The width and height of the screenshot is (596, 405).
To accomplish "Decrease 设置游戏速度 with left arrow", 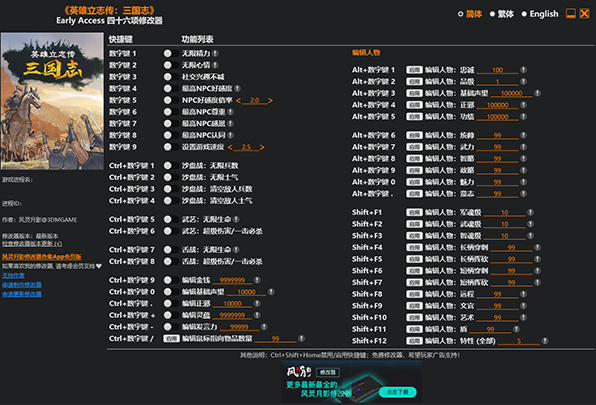I will (x=230, y=147).
